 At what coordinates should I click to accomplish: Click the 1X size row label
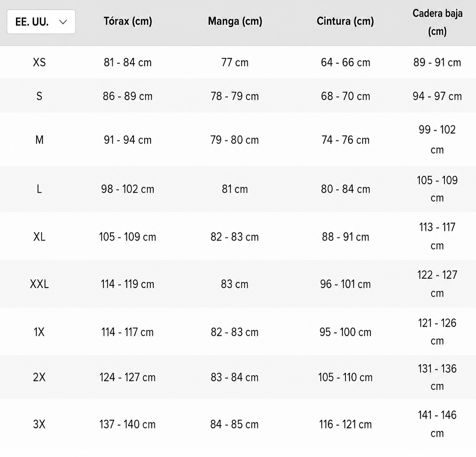click(x=39, y=332)
